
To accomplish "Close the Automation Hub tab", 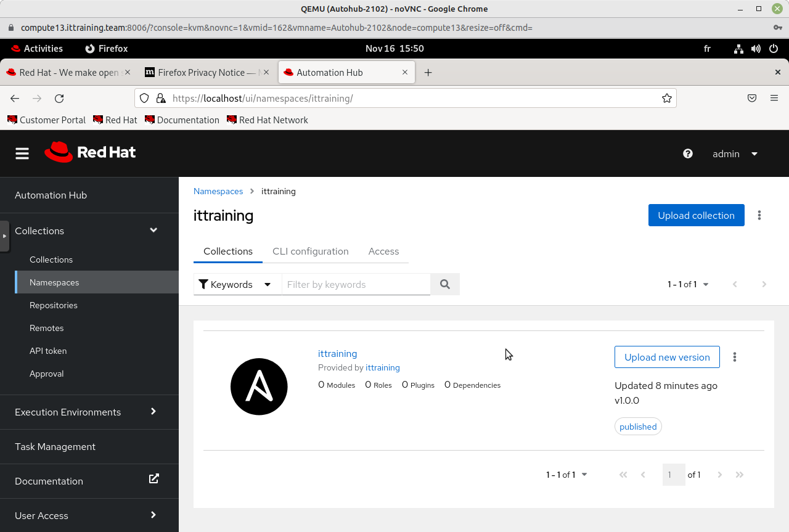I will click(x=405, y=72).
